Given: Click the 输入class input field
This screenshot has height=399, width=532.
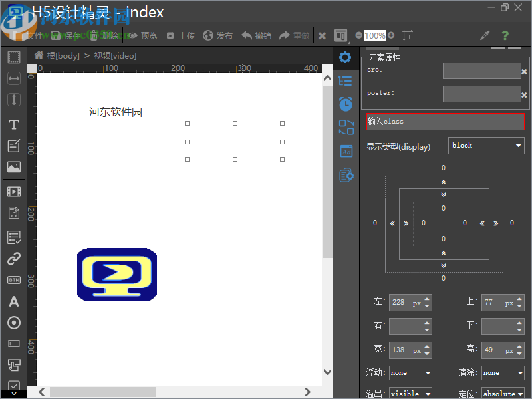Looking at the screenshot, I should pyautogui.click(x=445, y=122).
